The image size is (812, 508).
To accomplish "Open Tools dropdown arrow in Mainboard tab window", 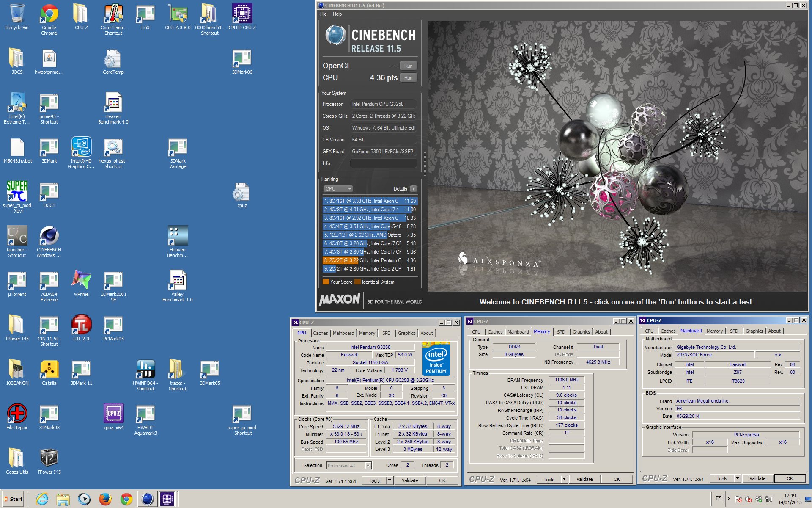I will click(x=737, y=478).
